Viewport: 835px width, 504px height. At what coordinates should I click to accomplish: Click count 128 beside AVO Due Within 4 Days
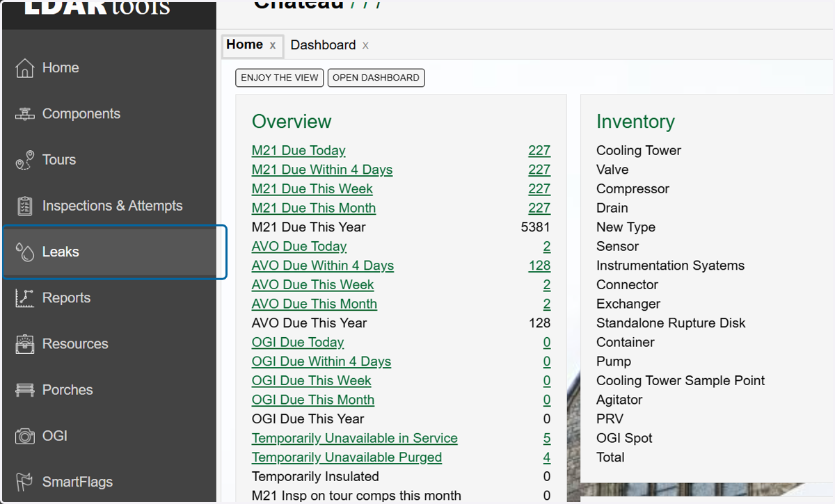[539, 266]
